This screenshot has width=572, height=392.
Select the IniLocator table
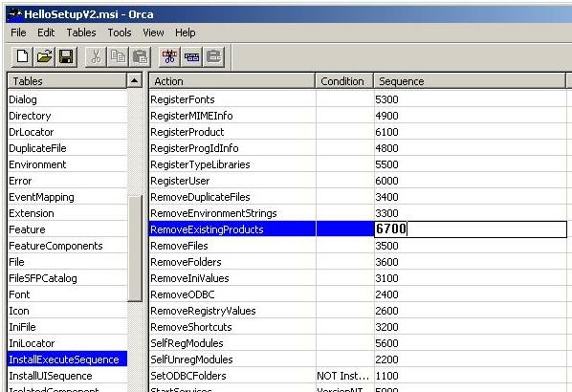coord(67,343)
